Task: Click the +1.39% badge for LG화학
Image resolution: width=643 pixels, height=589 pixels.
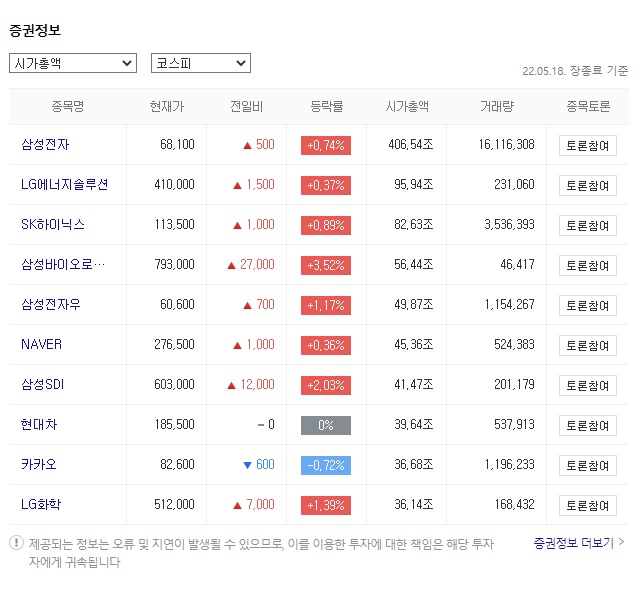Action: [x=326, y=505]
